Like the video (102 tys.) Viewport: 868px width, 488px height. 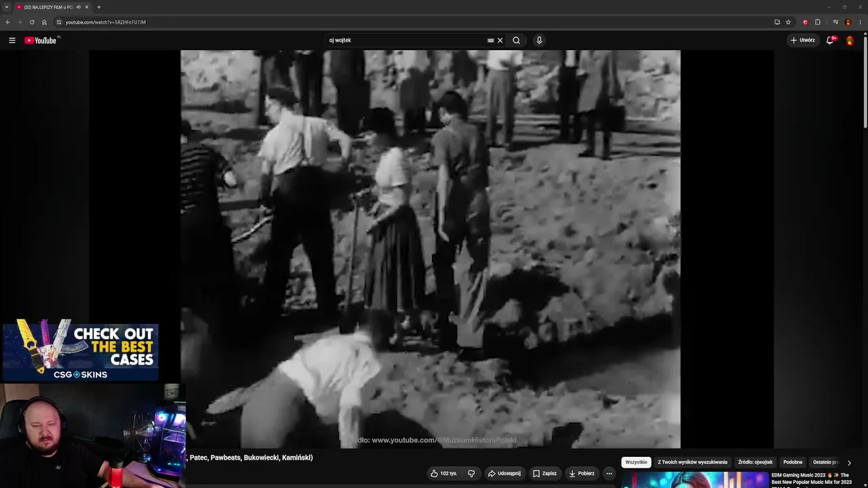(443, 473)
